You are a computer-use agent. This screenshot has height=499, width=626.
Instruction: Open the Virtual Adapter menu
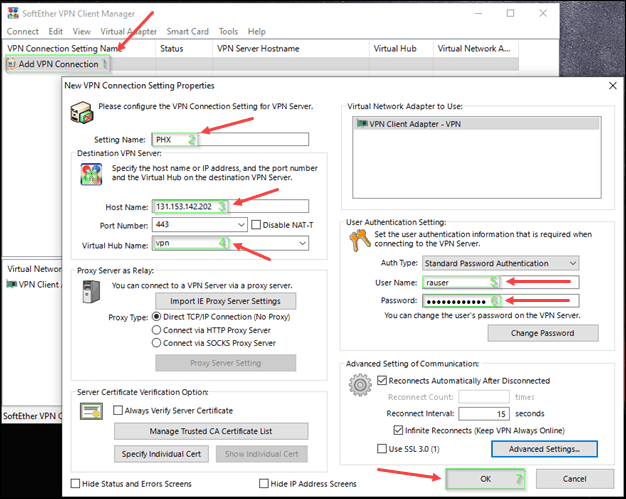pos(128,32)
